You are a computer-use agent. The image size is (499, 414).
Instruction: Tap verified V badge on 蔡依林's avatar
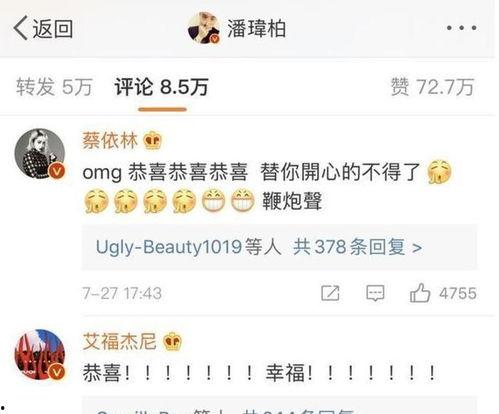point(57,171)
